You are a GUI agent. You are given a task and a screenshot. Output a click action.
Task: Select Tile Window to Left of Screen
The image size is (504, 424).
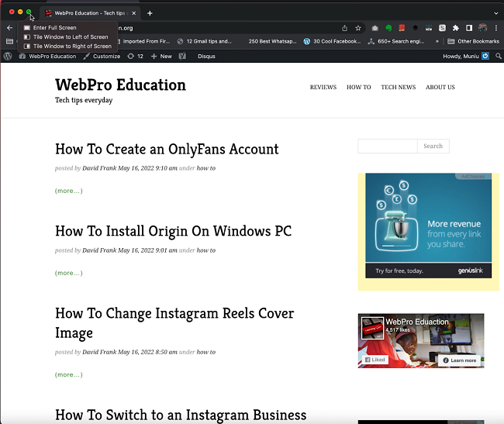point(66,37)
